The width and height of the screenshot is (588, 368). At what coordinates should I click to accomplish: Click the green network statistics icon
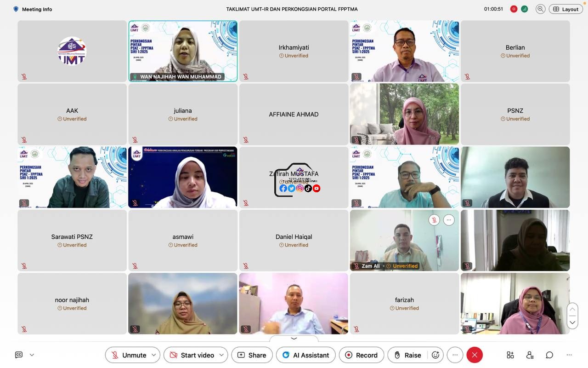(x=524, y=9)
